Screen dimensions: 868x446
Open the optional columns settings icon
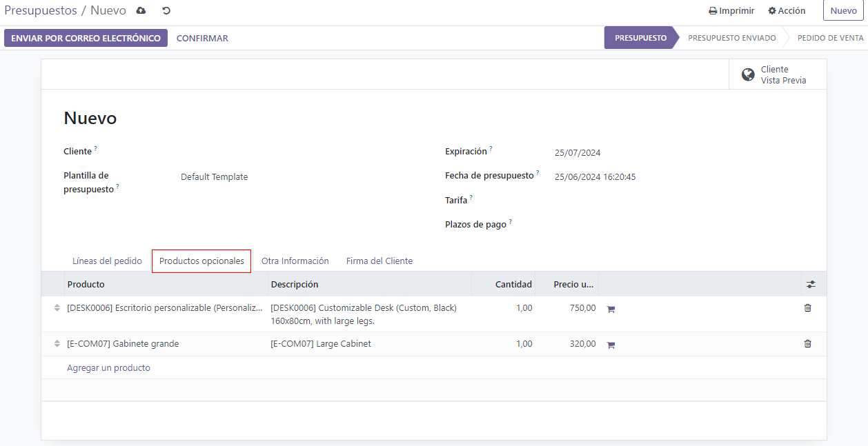(x=811, y=284)
